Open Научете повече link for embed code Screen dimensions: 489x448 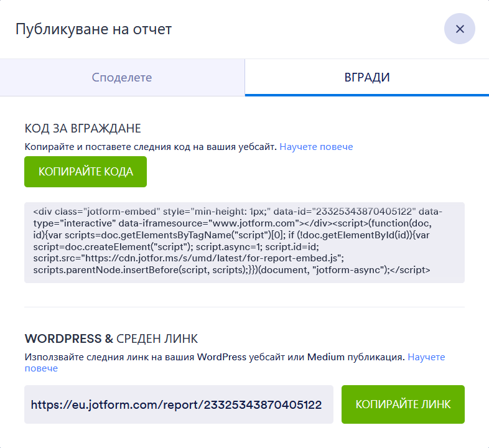[316, 147]
